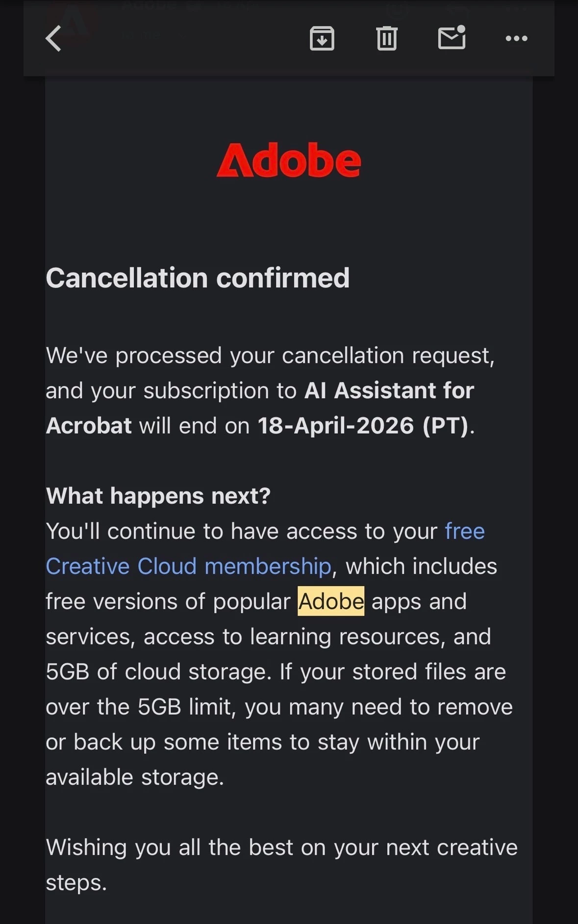Tap the dimmed sender name behind toolbar
The width and height of the screenshot is (578, 924).
click(x=189, y=6)
